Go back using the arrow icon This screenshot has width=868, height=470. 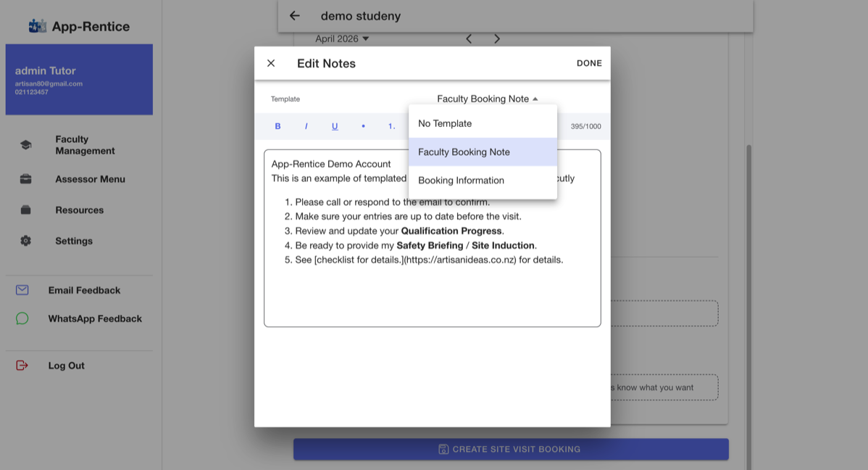click(294, 16)
